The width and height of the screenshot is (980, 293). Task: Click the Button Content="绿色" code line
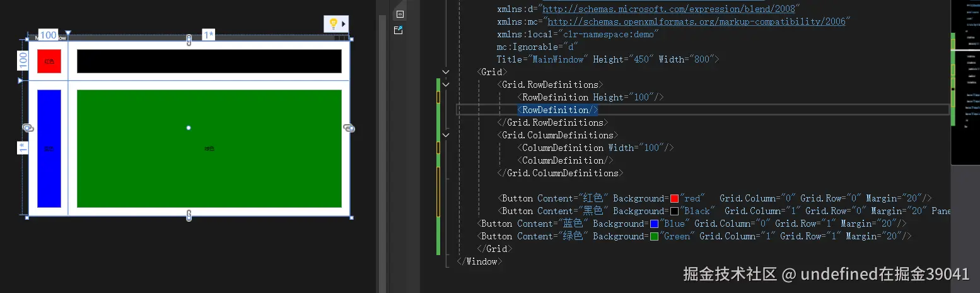click(694, 236)
